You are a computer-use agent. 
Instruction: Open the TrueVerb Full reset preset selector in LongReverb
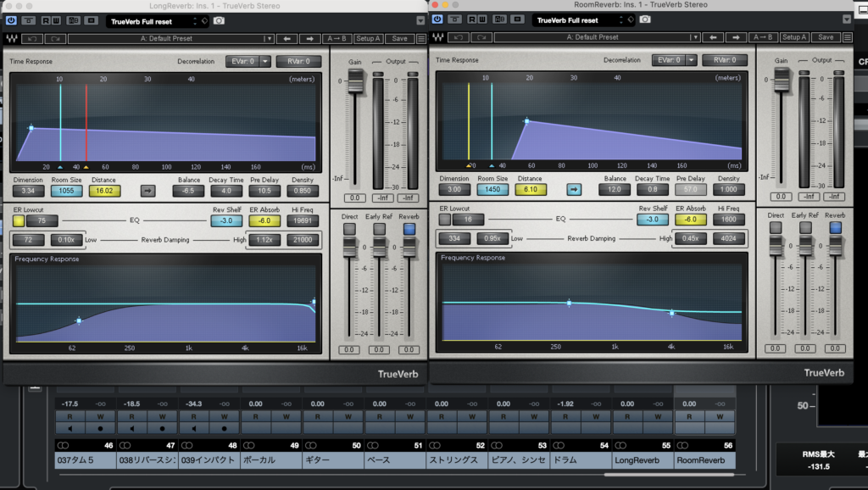pos(158,20)
